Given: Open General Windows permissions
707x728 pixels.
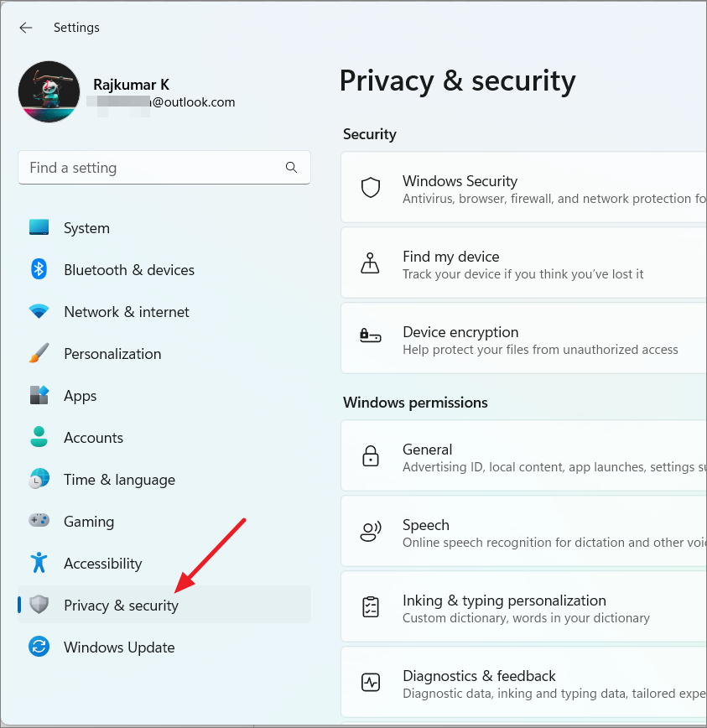Looking at the screenshot, I should [523, 456].
